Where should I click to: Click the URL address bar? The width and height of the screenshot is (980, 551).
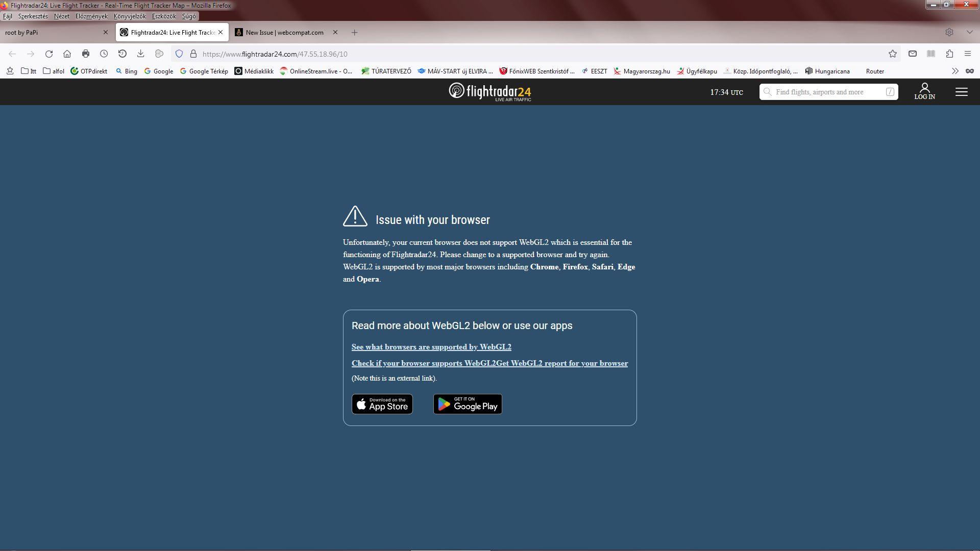pos(536,54)
